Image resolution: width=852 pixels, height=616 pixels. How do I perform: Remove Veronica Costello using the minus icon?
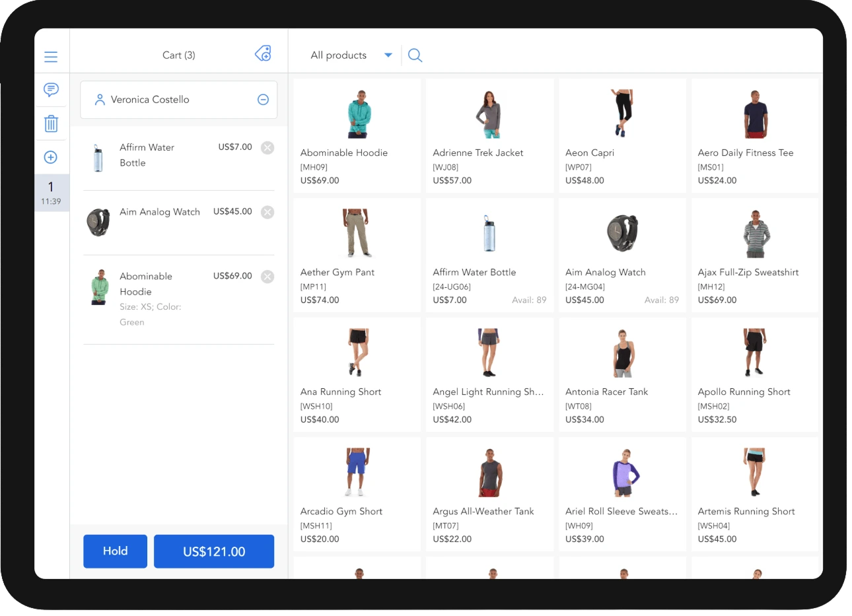(263, 99)
